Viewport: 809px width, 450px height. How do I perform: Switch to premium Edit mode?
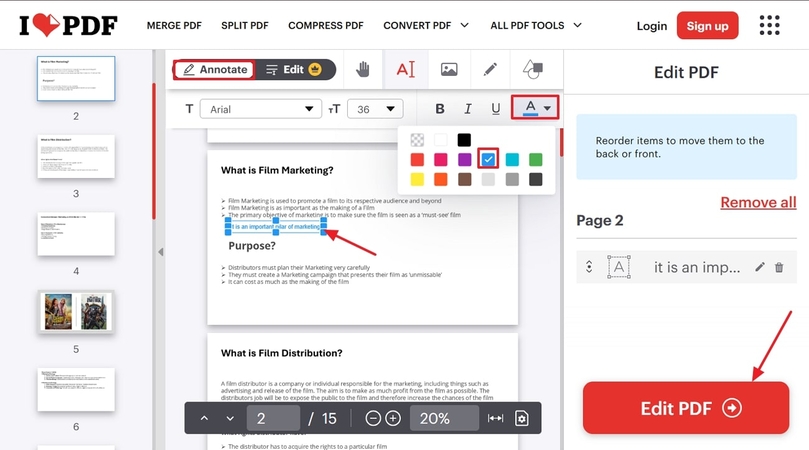click(294, 70)
